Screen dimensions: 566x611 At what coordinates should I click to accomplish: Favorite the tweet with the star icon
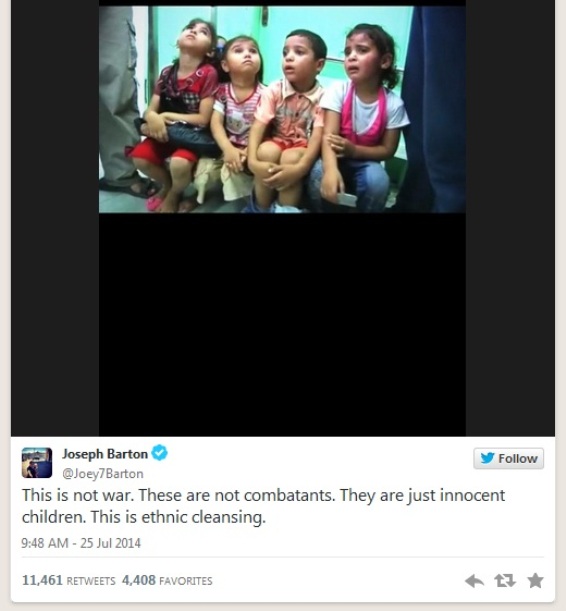[x=535, y=581]
